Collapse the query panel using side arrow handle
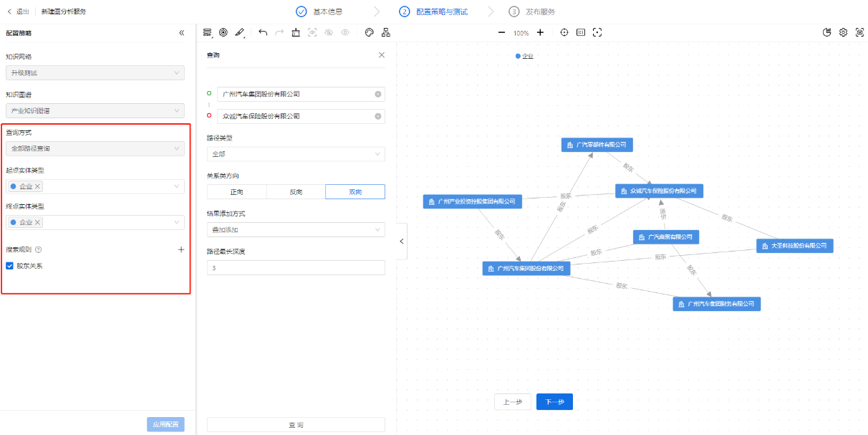Viewport: 868px width, 435px height. (x=402, y=242)
